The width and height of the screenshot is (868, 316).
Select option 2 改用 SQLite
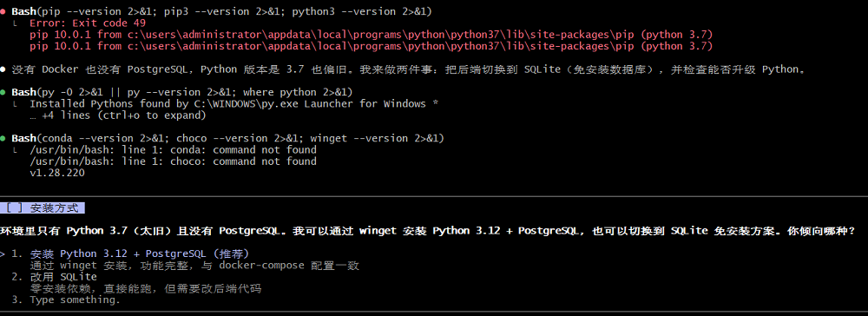click(54, 277)
